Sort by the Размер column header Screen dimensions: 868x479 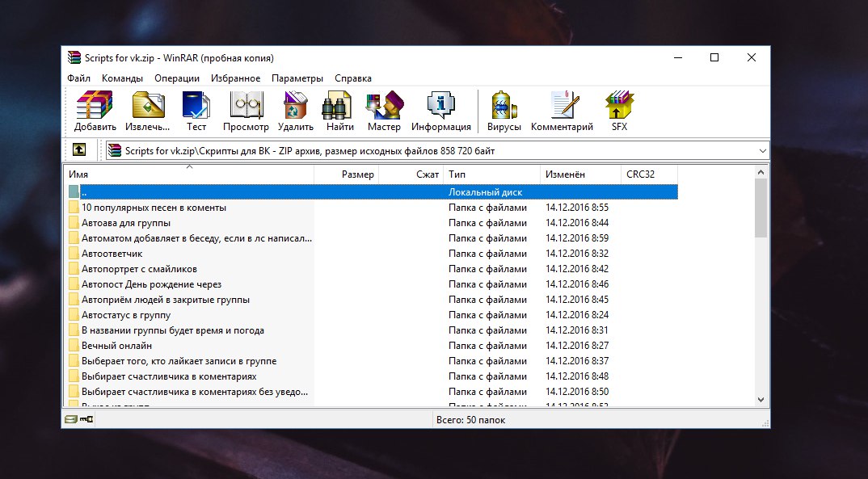(x=346, y=174)
